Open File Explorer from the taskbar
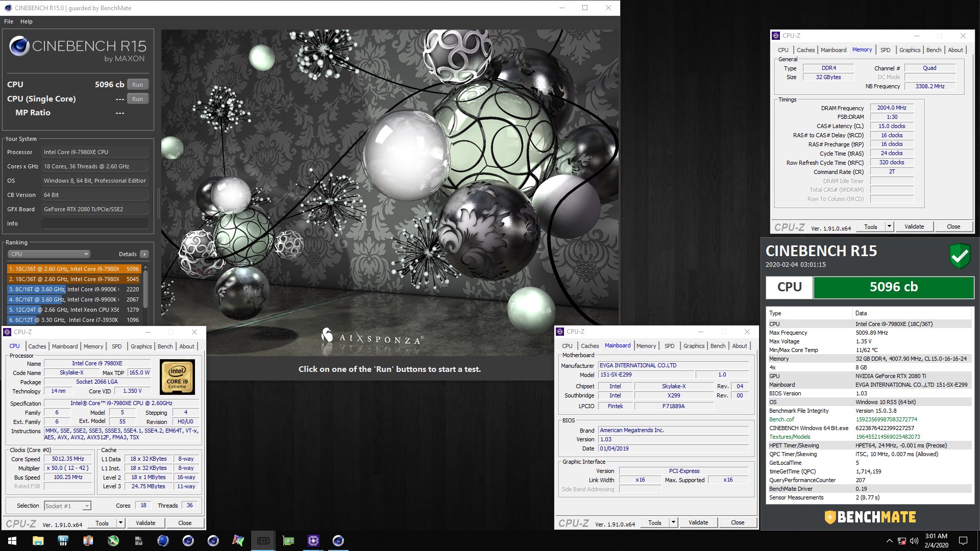Viewport: 980px width, 551px height. [x=38, y=541]
